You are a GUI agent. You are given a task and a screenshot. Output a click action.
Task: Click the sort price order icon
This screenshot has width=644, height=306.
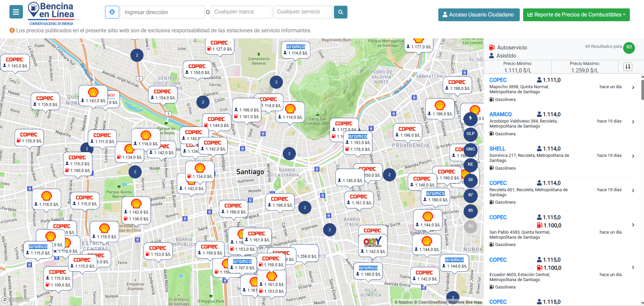pyautogui.click(x=628, y=67)
